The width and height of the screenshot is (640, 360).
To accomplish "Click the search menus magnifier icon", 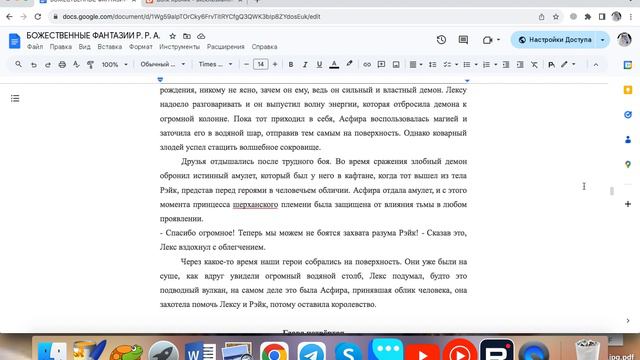I will pyautogui.click(x=18, y=64).
